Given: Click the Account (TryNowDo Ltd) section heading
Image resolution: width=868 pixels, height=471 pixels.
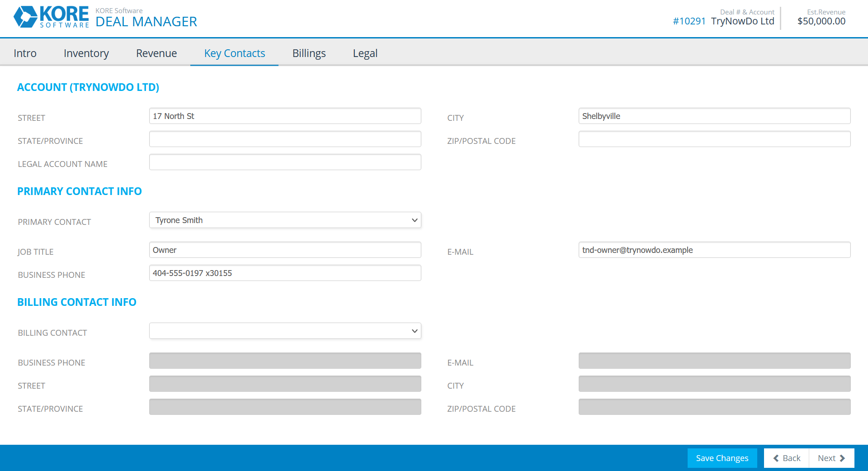Looking at the screenshot, I should coord(88,87).
